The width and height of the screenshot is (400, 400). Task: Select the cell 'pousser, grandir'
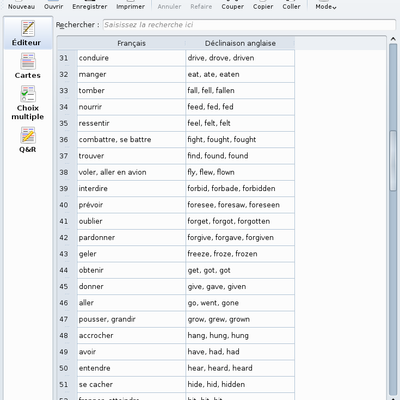131,319
